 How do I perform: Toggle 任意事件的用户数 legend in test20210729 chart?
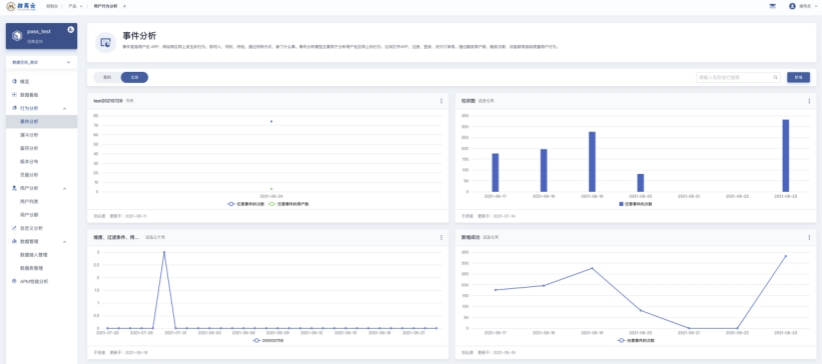point(289,204)
